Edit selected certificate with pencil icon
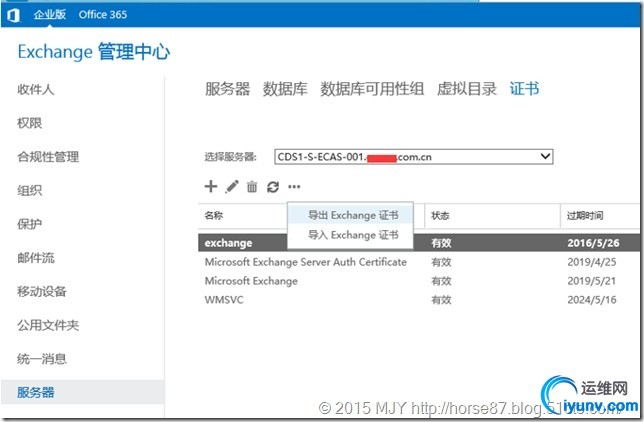This screenshot has height=422, width=644. [232, 187]
